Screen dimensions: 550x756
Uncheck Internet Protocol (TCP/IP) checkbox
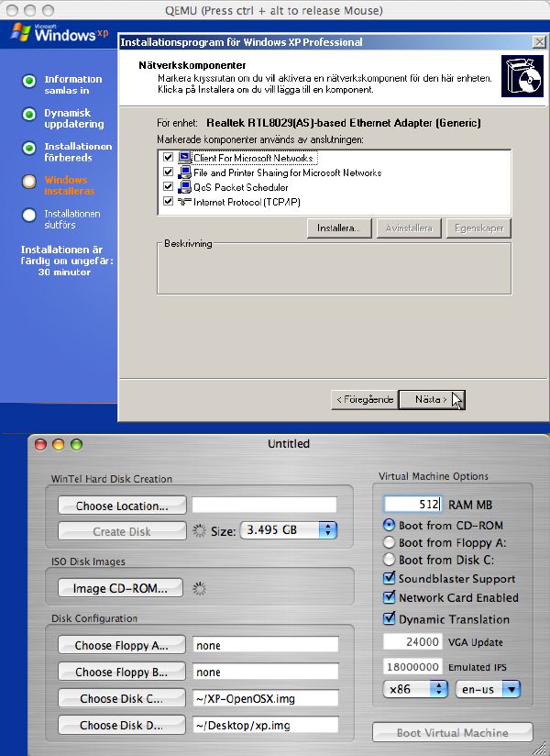(x=168, y=201)
